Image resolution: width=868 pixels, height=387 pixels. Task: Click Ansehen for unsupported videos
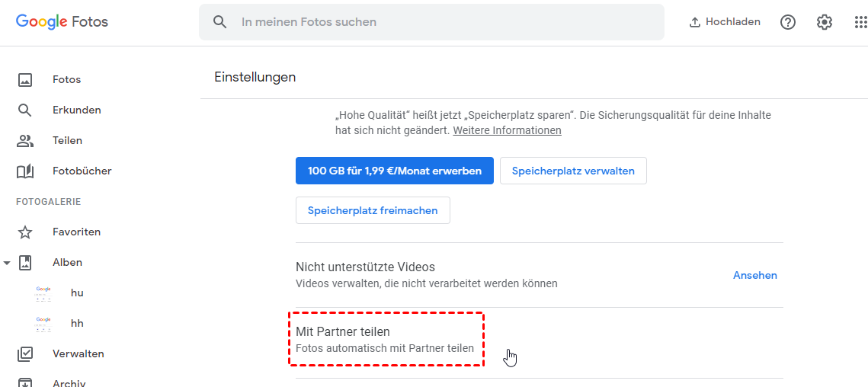click(x=754, y=275)
